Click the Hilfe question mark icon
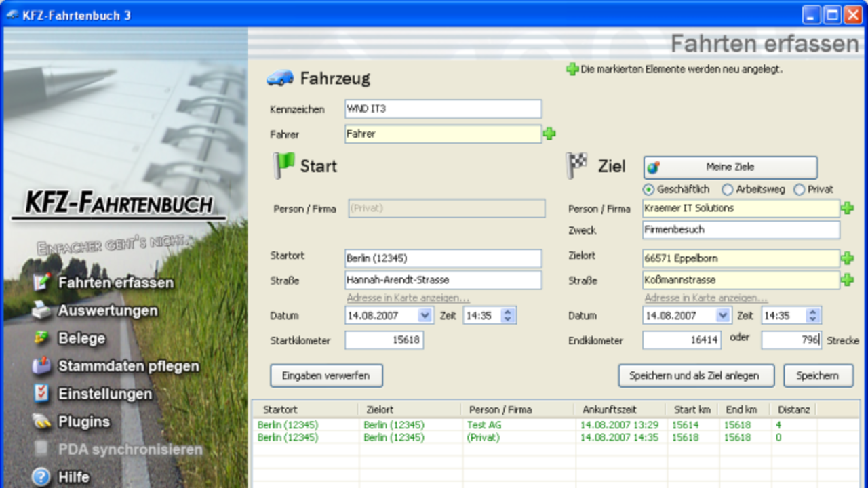 click(42, 477)
